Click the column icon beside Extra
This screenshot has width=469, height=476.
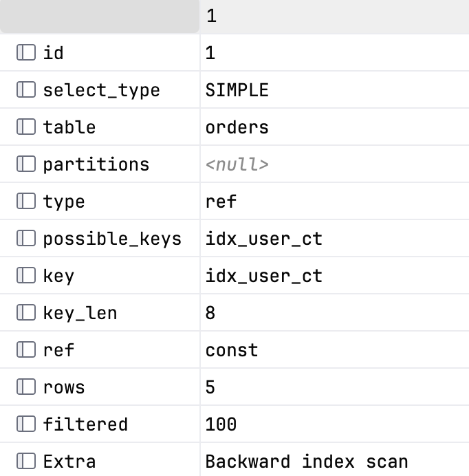click(26, 461)
